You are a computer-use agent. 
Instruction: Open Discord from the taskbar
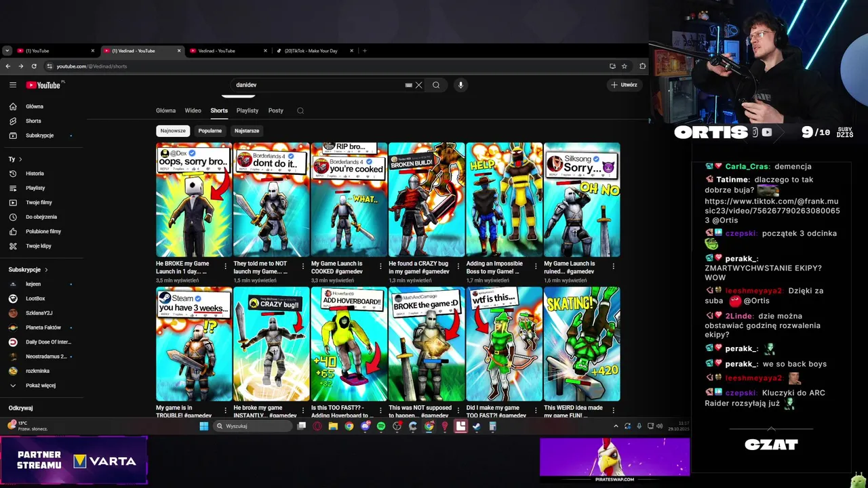(x=365, y=426)
